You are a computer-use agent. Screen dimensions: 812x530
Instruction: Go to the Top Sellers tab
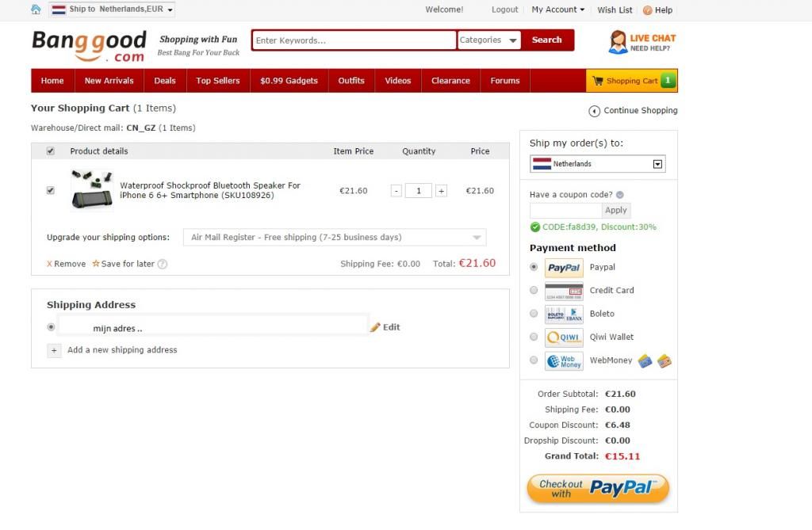tap(218, 81)
